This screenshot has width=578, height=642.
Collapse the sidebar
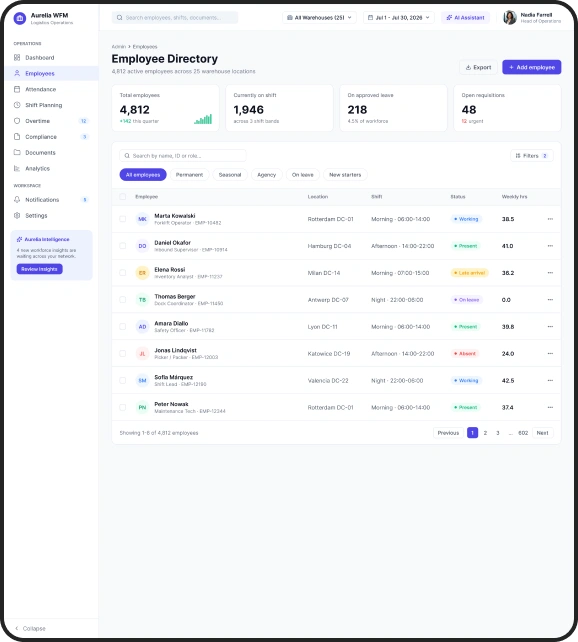30,628
